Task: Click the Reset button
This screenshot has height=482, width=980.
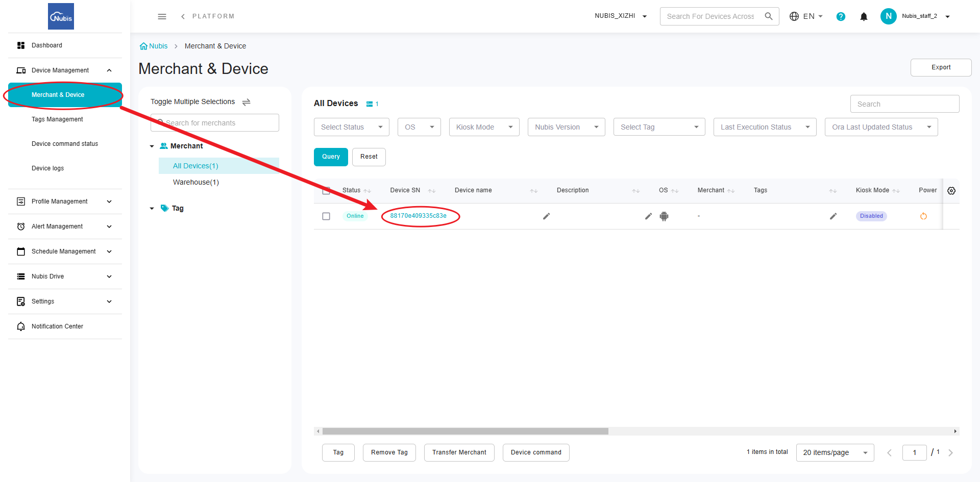Action: point(369,157)
